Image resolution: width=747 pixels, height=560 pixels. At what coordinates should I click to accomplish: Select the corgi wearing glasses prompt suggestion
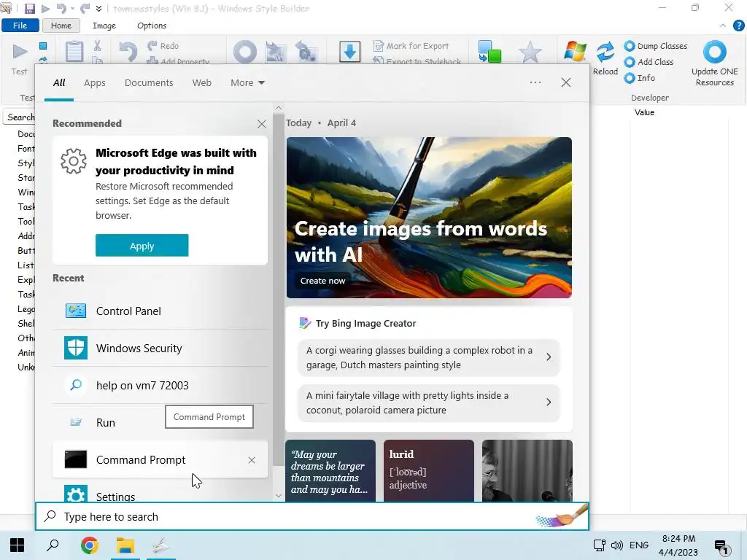(428, 357)
